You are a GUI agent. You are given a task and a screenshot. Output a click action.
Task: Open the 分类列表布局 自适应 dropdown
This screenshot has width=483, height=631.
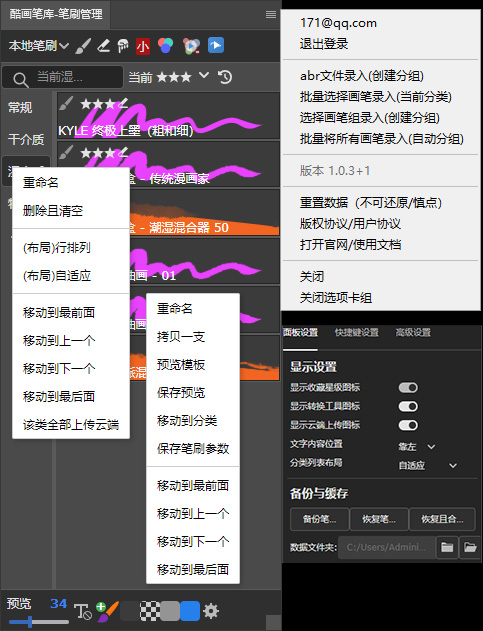click(x=427, y=466)
